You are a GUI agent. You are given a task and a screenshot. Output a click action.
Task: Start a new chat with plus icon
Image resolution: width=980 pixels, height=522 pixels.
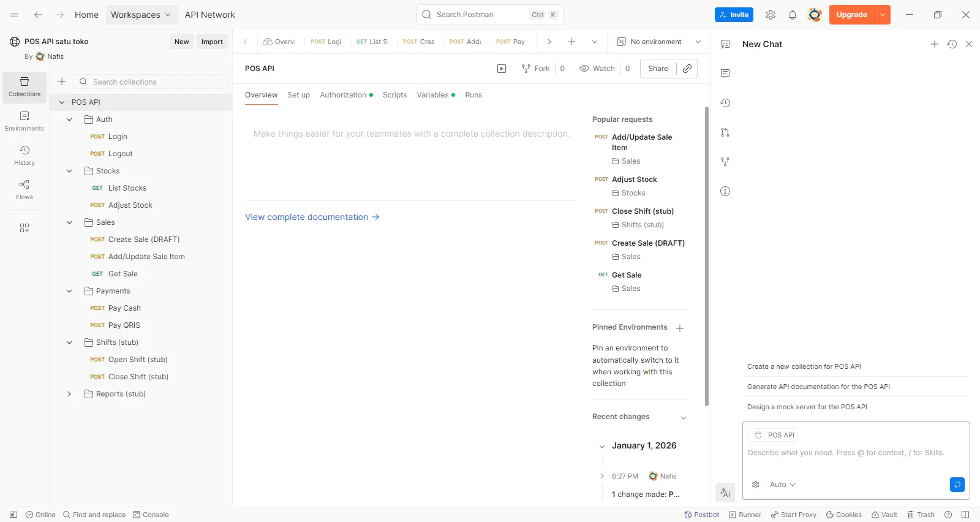pyautogui.click(x=935, y=44)
